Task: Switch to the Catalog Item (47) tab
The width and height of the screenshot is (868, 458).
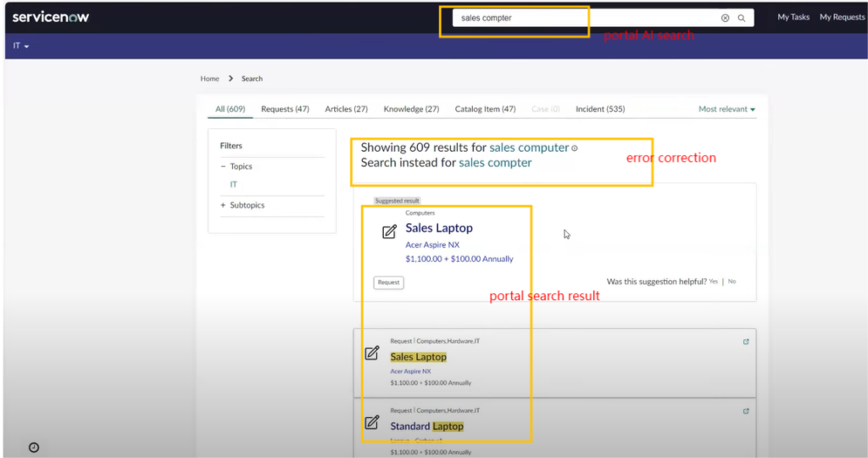Action: pyautogui.click(x=485, y=109)
